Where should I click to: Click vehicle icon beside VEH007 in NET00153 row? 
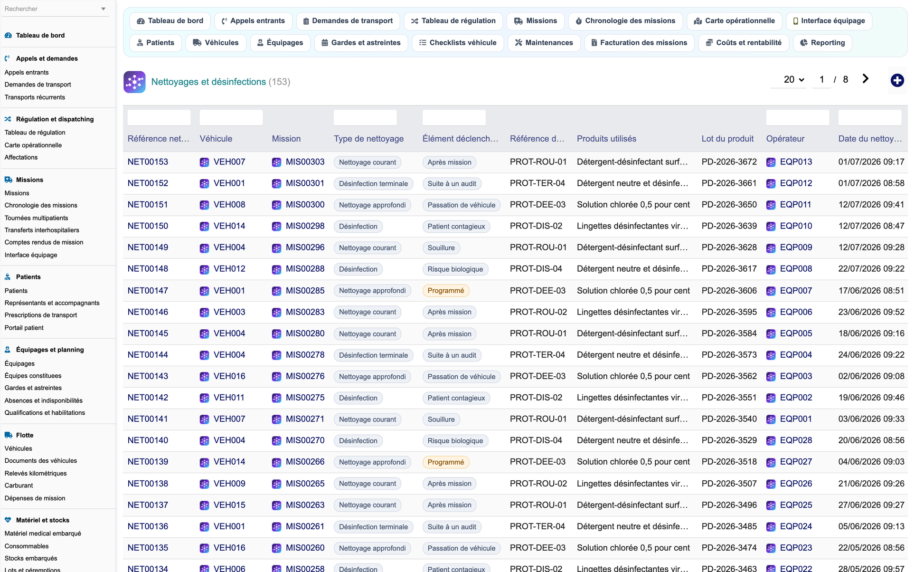point(204,162)
